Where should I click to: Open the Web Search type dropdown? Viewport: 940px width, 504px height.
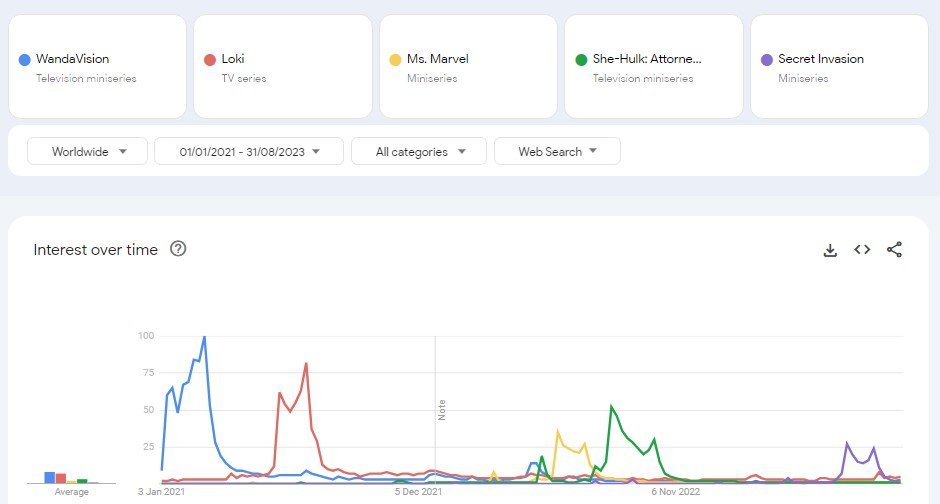[x=557, y=151]
